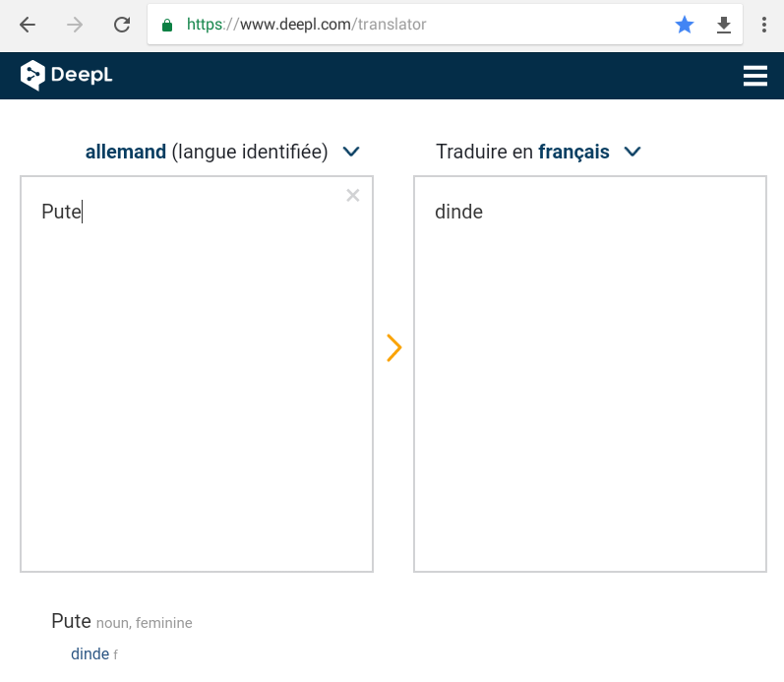784x682 pixels.
Task: Click into the source text box containing Pute
Action: [197, 374]
